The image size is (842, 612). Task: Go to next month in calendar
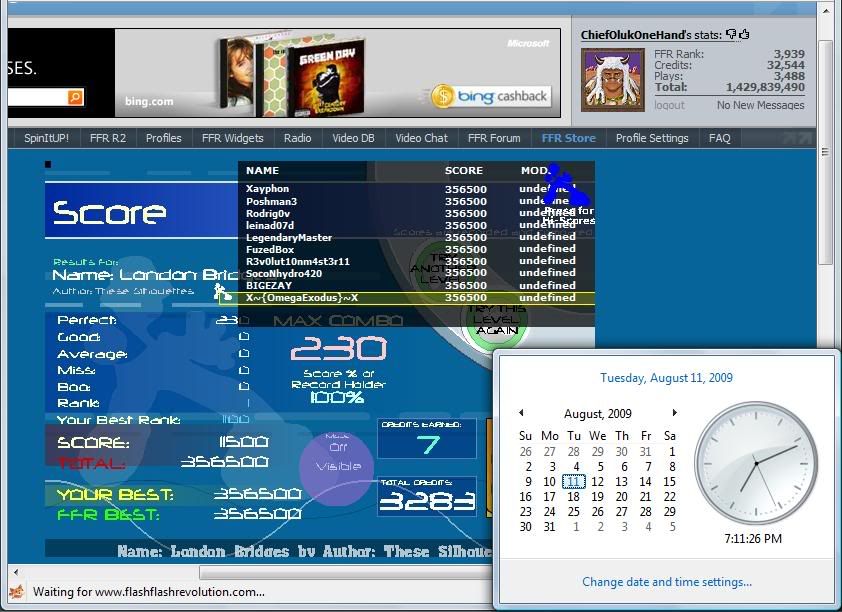675,413
